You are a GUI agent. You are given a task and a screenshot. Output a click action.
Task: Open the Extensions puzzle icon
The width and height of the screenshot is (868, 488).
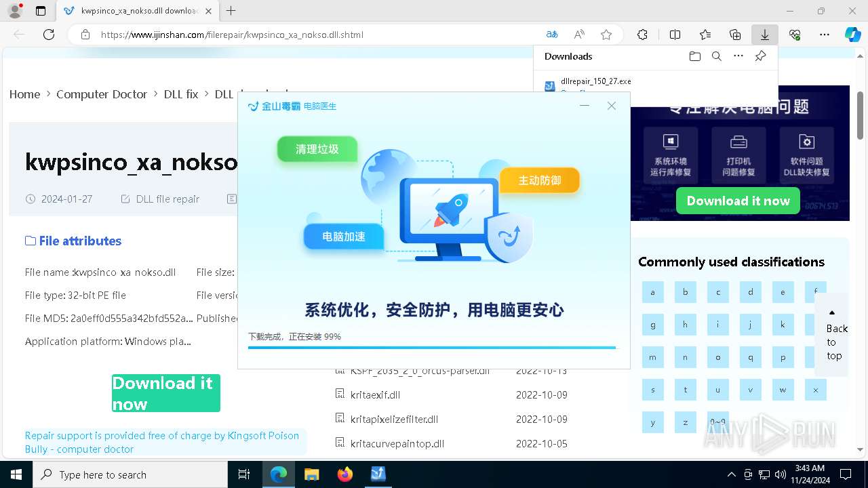coord(642,35)
